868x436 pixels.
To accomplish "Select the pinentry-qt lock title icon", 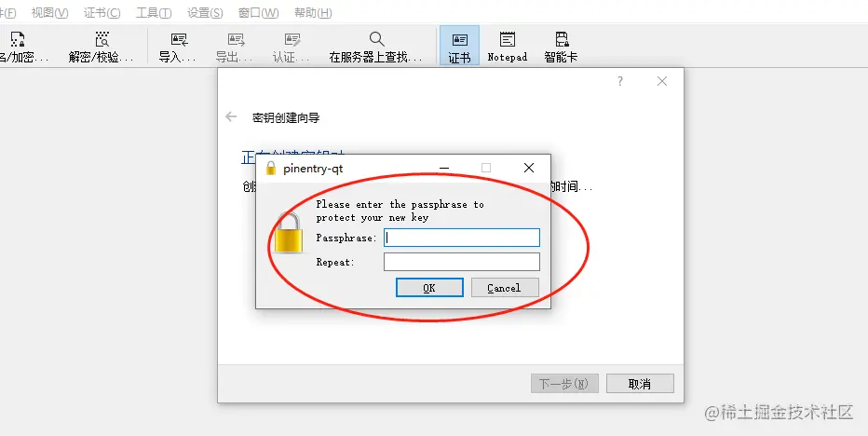I will pos(271,168).
